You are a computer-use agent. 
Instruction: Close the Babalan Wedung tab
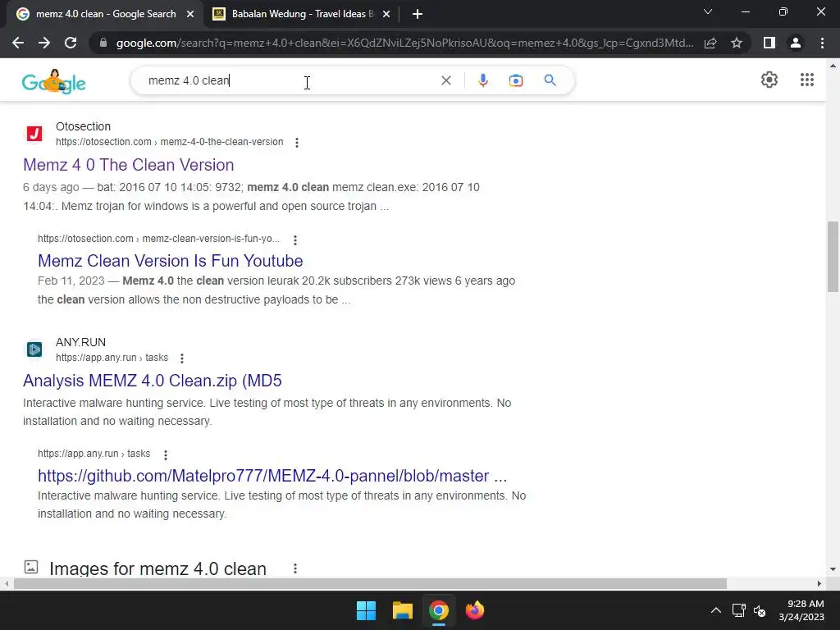tap(386, 15)
